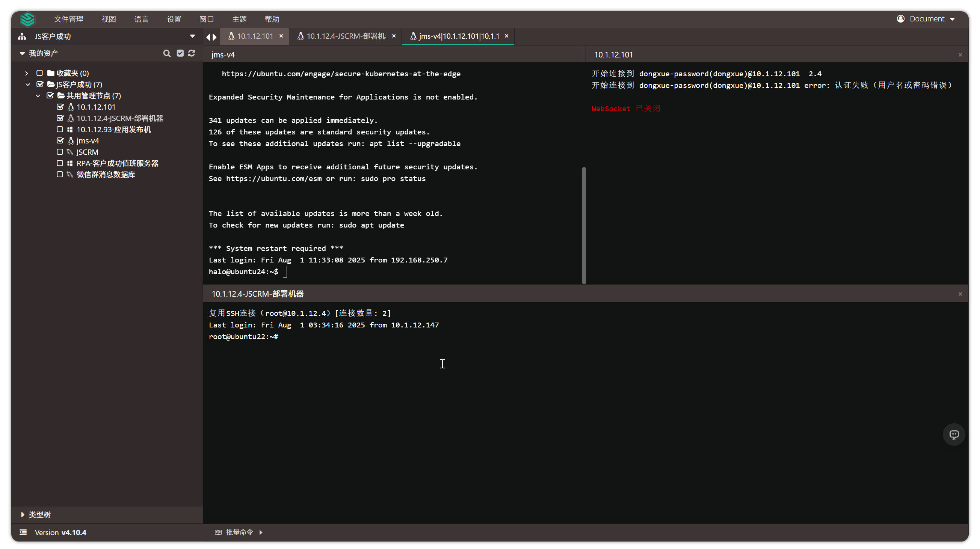Select the 微信群消息数据库 tree item
This screenshot has height=549, width=980.
tap(106, 175)
